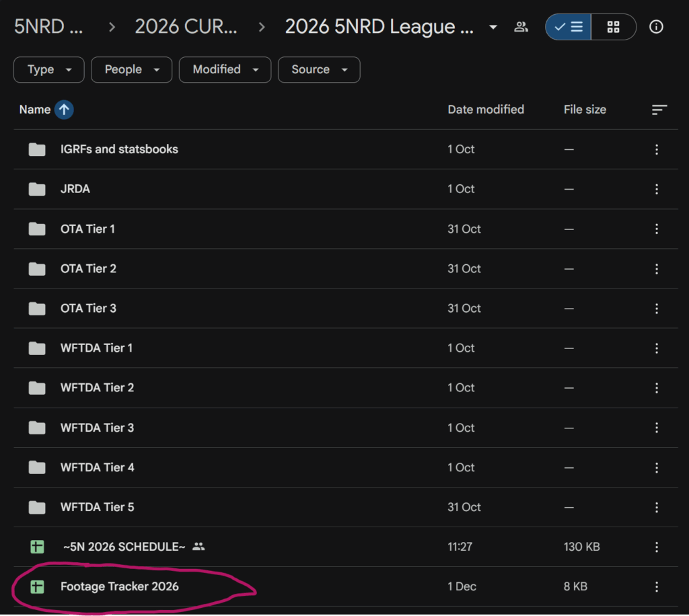Open the Source filter dropdown
This screenshot has width=689, height=616.
319,70
